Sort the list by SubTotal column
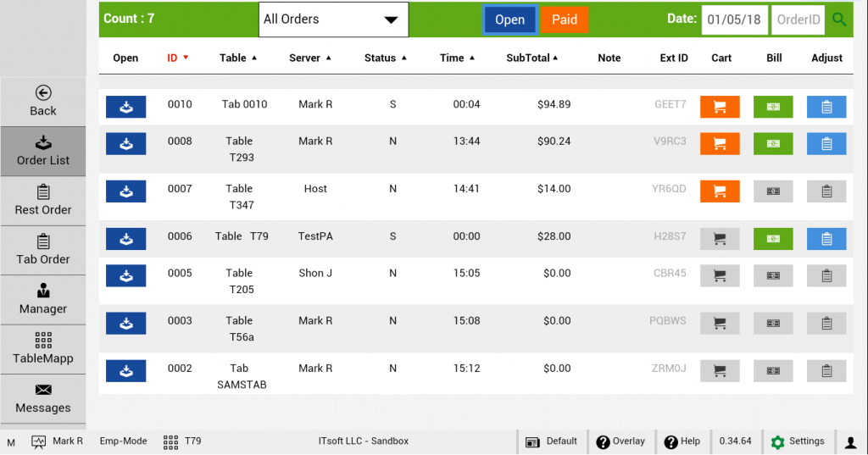The image size is (868, 455). coord(531,58)
